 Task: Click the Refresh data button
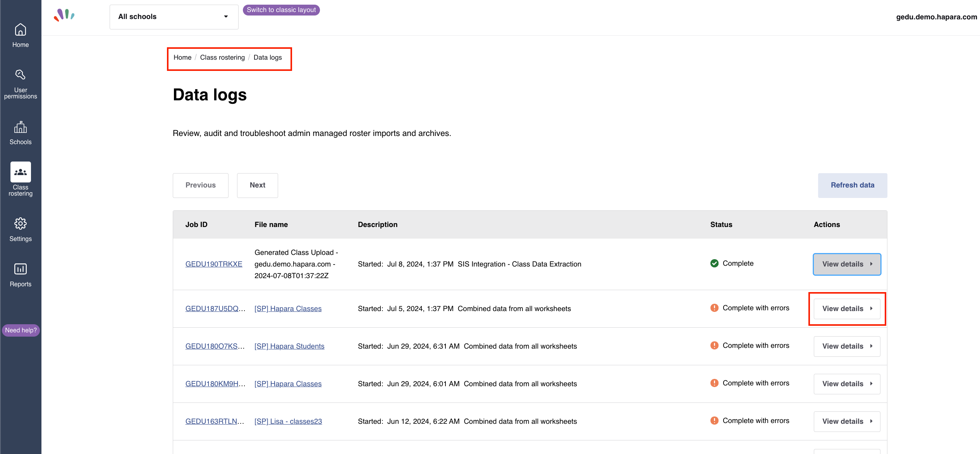[x=853, y=186]
